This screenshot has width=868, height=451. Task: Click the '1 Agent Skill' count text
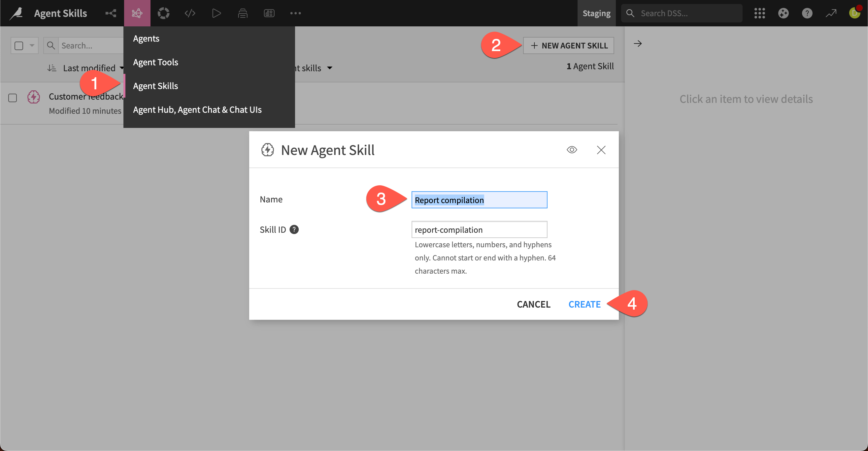(590, 66)
